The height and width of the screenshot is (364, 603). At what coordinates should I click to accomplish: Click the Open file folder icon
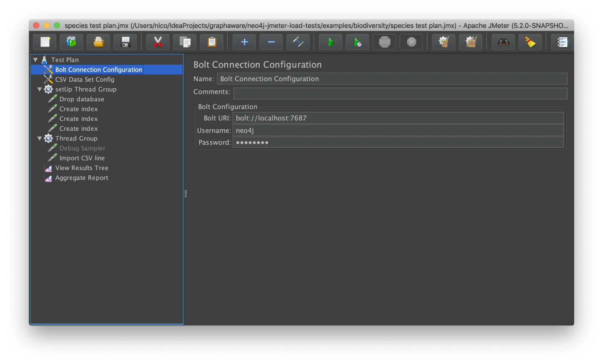tap(98, 42)
